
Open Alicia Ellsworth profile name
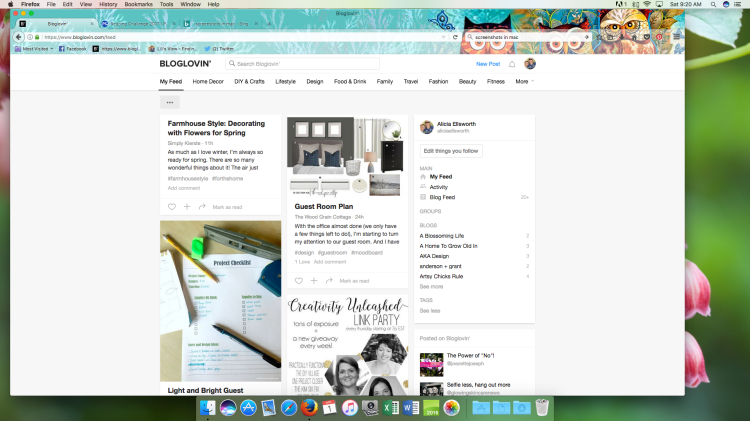coord(456,124)
